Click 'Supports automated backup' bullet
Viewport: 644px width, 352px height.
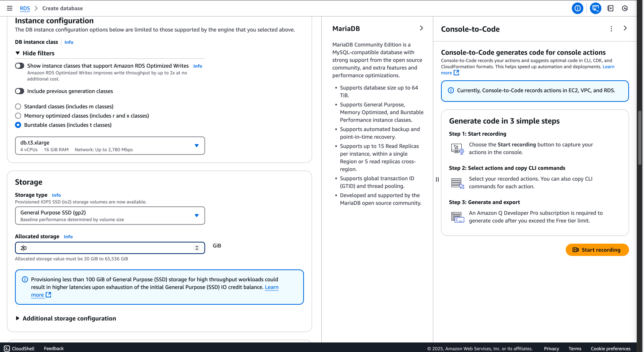380,133
